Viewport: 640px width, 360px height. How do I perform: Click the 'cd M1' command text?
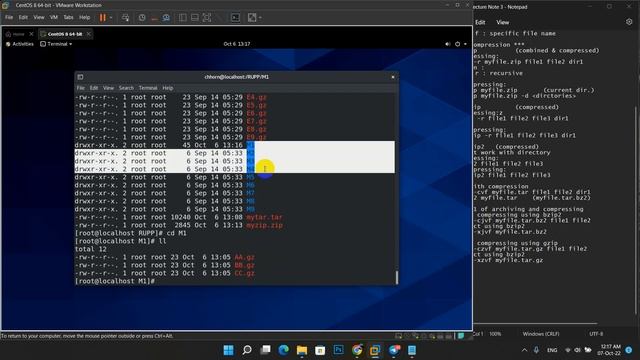[x=176, y=233]
